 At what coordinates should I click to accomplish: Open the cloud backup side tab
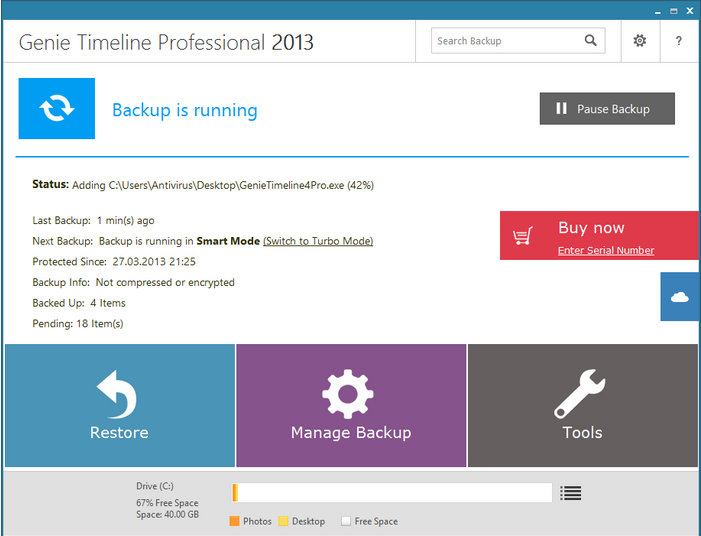click(x=680, y=296)
